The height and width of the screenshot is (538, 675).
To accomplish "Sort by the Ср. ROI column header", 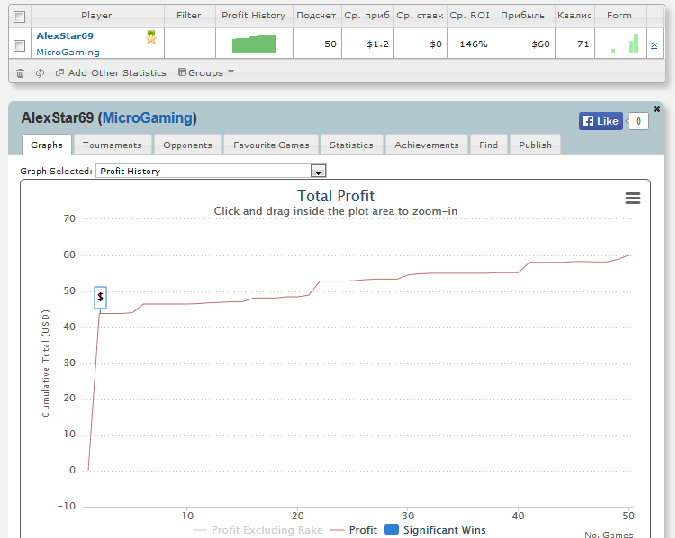I will 469,15.
